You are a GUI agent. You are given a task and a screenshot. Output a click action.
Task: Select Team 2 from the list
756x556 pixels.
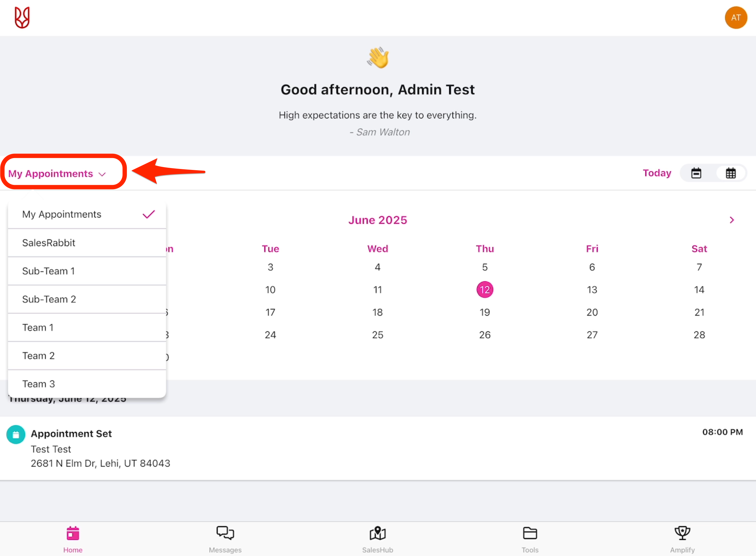click(x=87, y=356)
